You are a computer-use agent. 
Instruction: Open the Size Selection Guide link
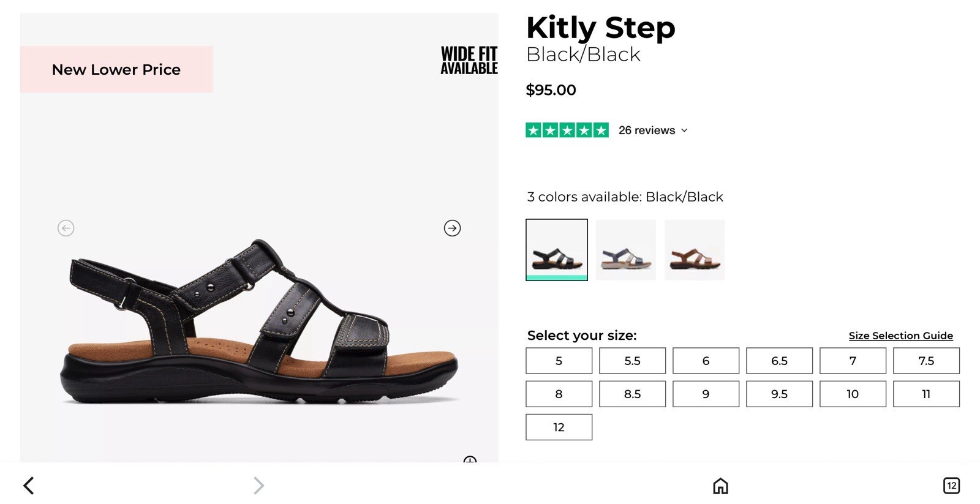click(900, 336)
